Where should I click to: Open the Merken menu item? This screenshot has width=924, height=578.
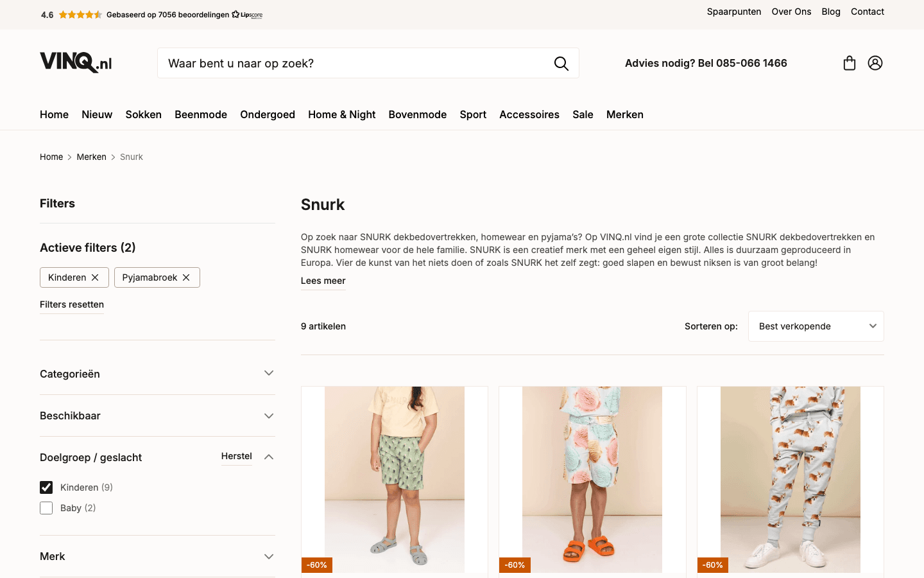(x=625, y=114)
